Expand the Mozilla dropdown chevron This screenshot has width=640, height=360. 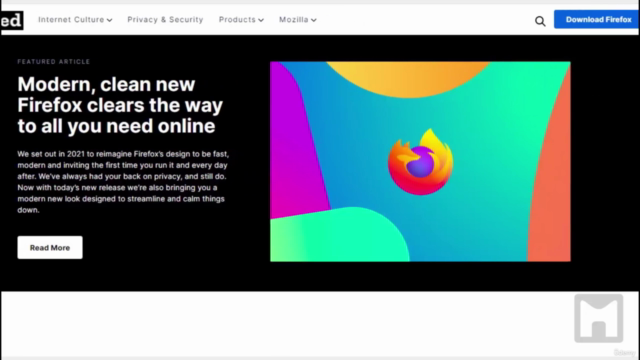coord(313,20)
